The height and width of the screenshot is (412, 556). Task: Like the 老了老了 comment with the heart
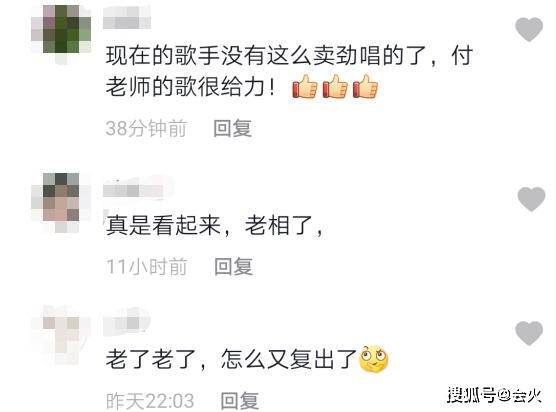pyautogui.click(x=529, y=333)
